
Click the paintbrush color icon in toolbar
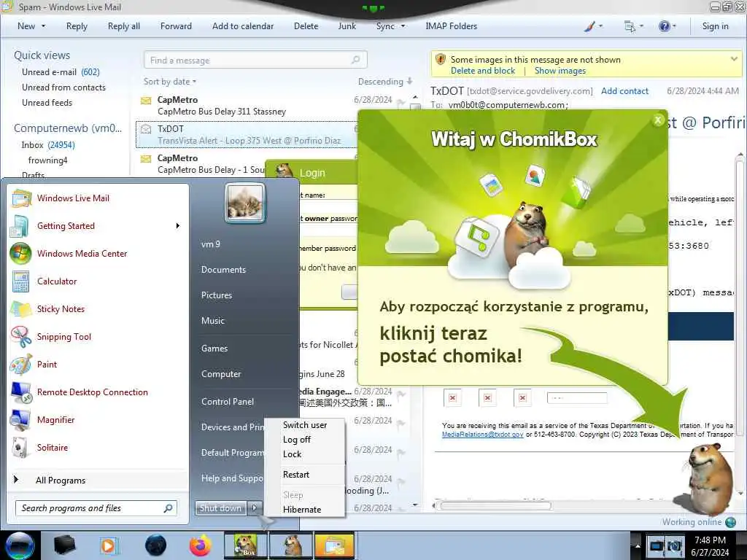pyautogui.click(x=589, y=26)
